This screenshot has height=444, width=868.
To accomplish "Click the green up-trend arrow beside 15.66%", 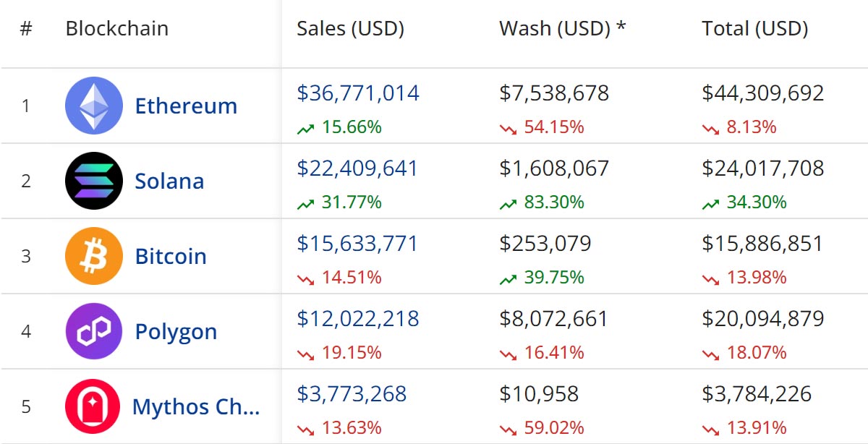I will [306, 129].
